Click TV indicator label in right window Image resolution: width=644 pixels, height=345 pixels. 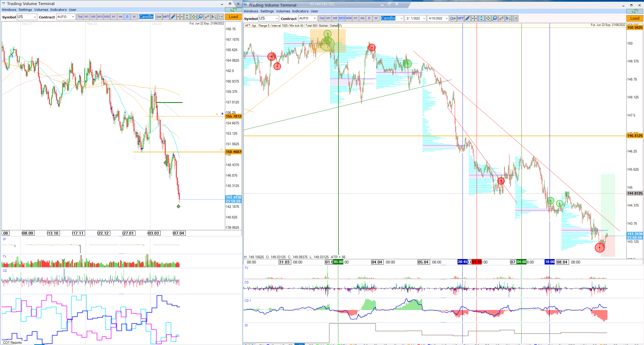coord(246,268)
